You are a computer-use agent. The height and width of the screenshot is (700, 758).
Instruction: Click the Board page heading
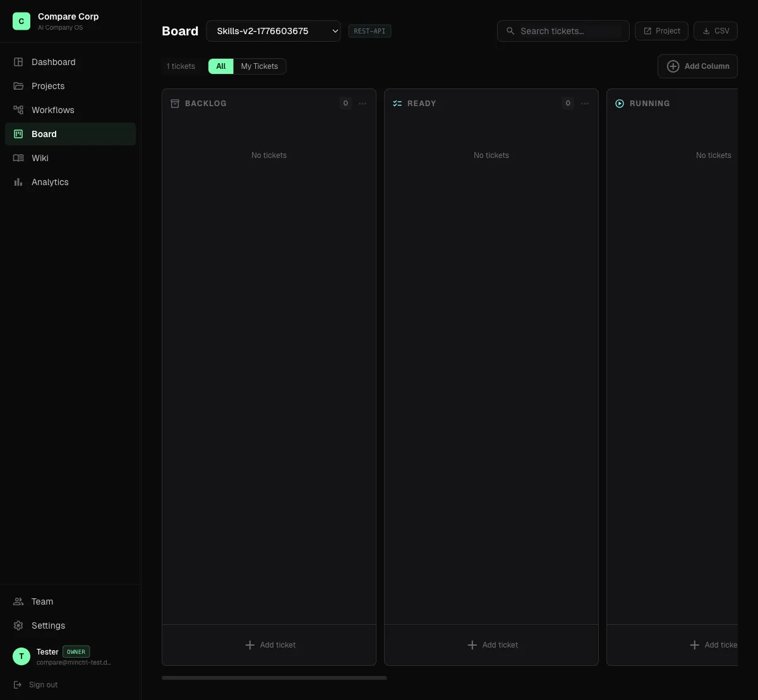point(180,31)
